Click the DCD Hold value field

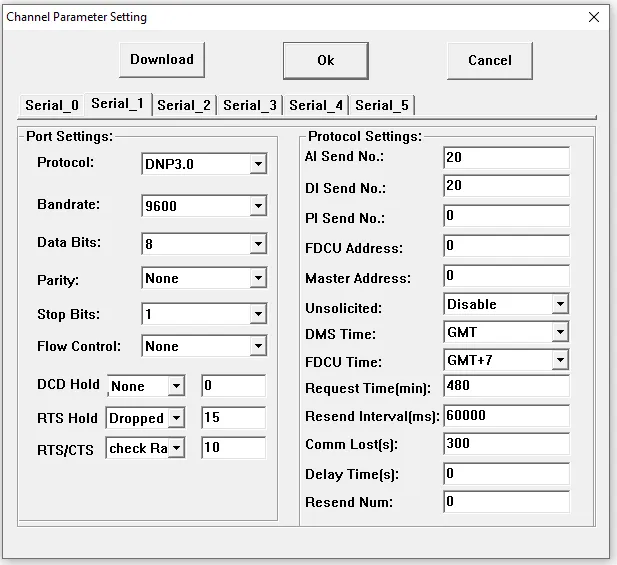(x=234, y=386)
